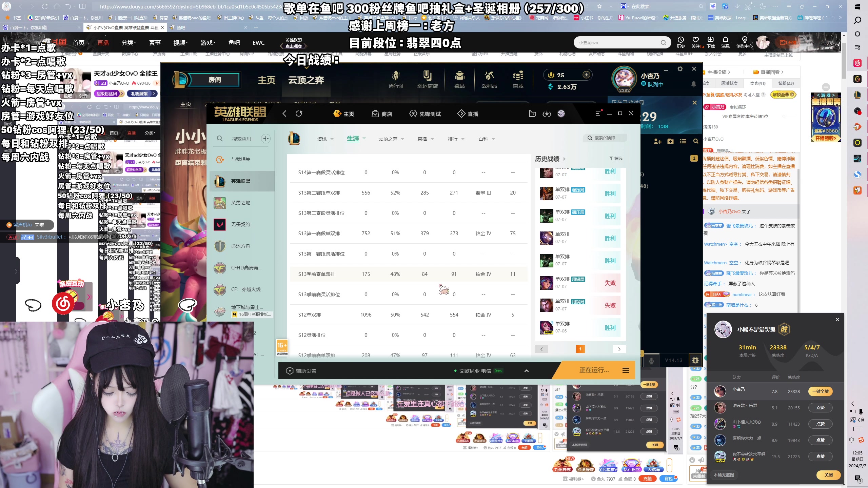Add an application with plus button
Viewport: 868px width, 488px height.
pos(266,138)
